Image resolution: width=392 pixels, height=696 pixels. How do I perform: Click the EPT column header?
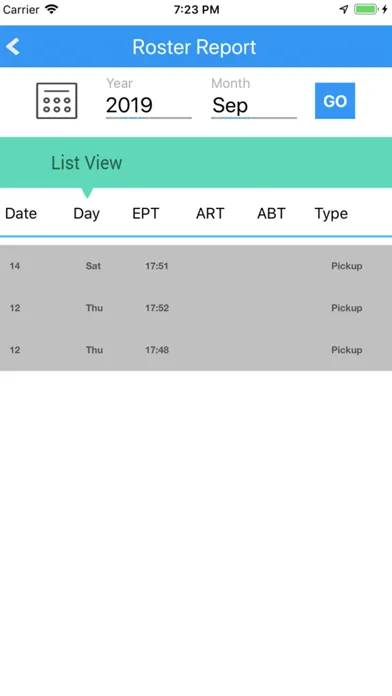pos(146,214)
